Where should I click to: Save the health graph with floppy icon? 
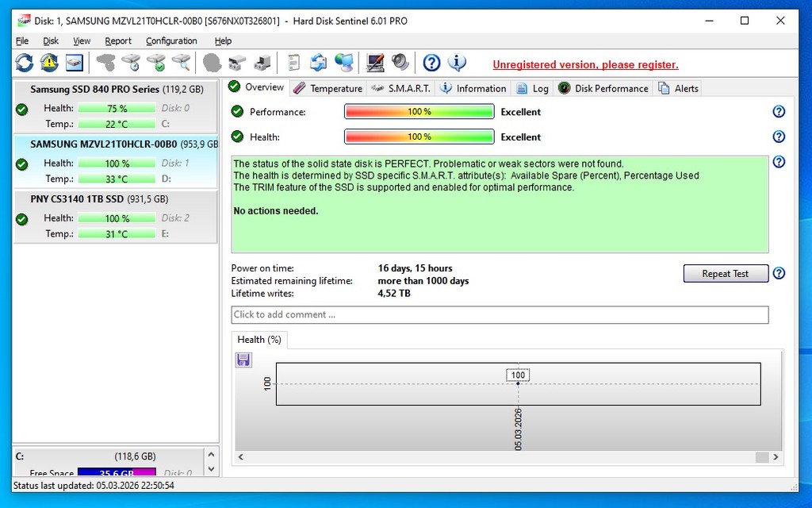(243, 360)
